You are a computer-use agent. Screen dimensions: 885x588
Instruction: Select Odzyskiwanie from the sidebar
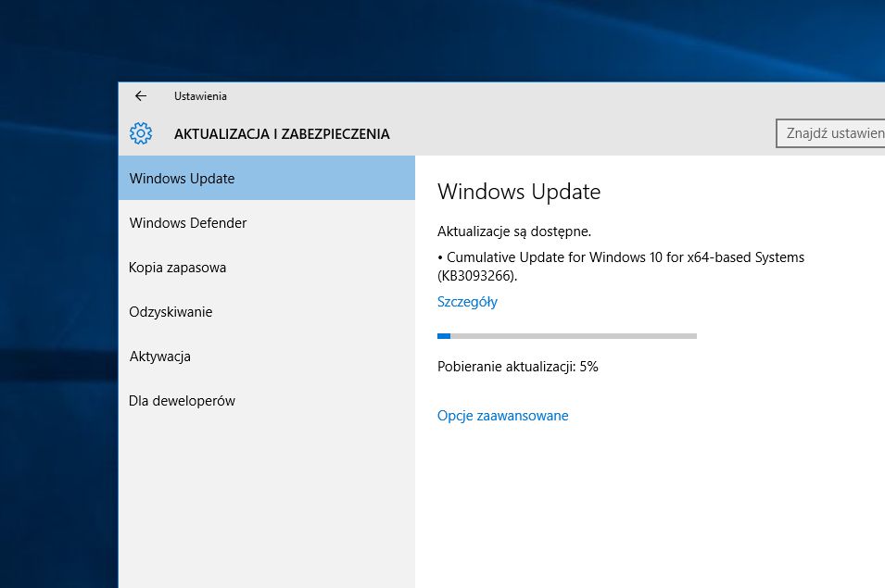click(171, 311)
